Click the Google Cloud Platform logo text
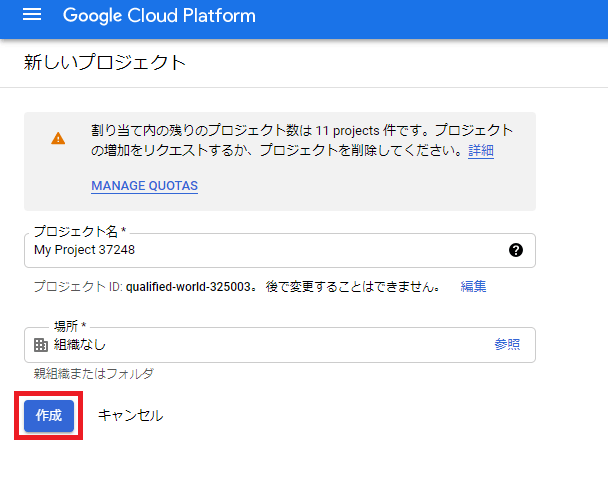The width and height of the screenshot is (608, 477). point(159,16)
